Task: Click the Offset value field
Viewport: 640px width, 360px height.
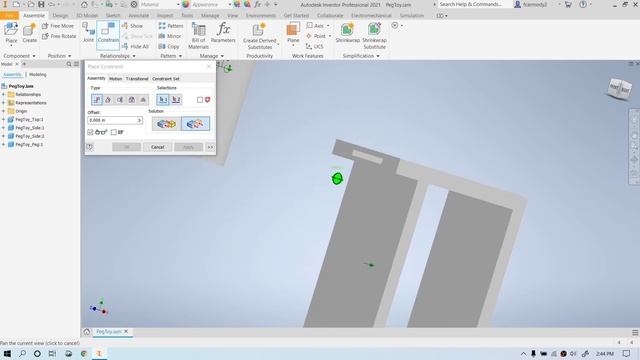Action: [112, 120]
